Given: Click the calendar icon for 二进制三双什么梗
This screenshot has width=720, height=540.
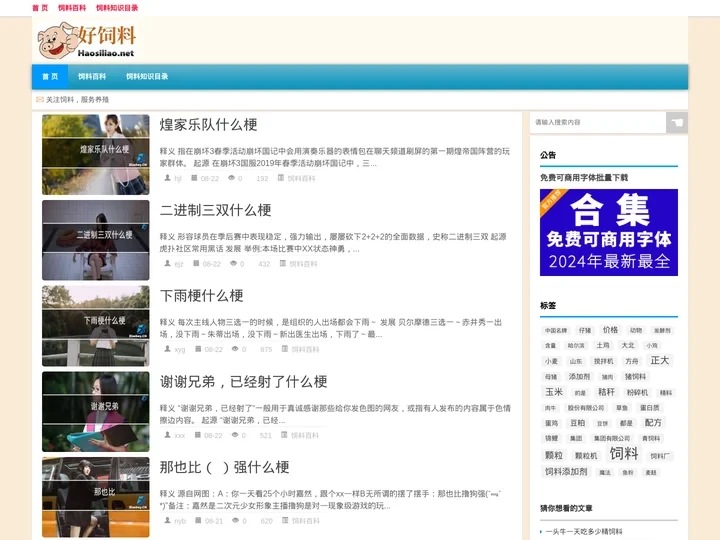Looking at the screenshot, I should coord(196,263).
